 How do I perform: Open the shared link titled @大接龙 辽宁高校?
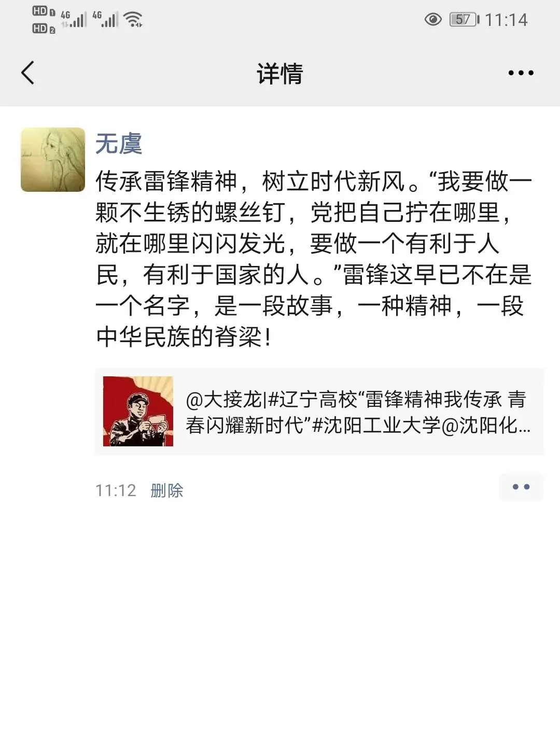(319, 412)
